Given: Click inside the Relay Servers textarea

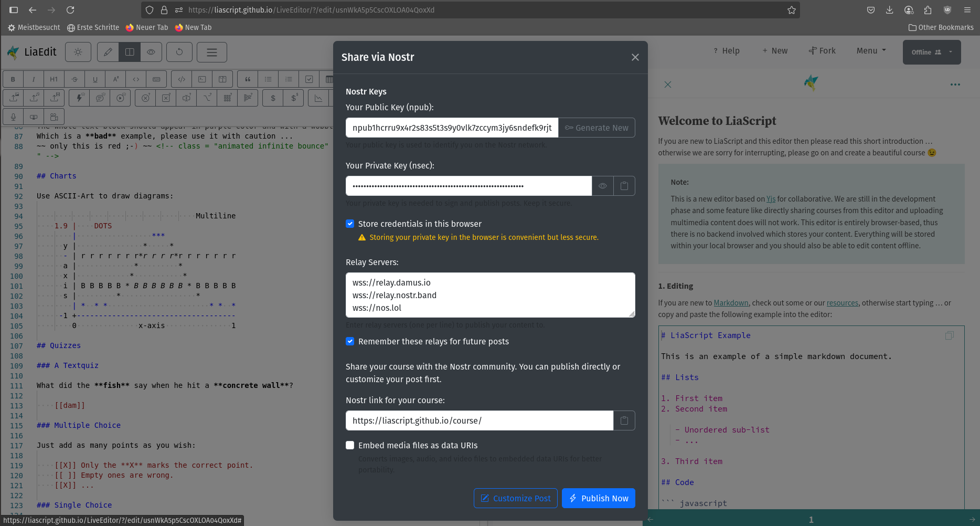Looking at the screenshot, I should coord(491,295).
